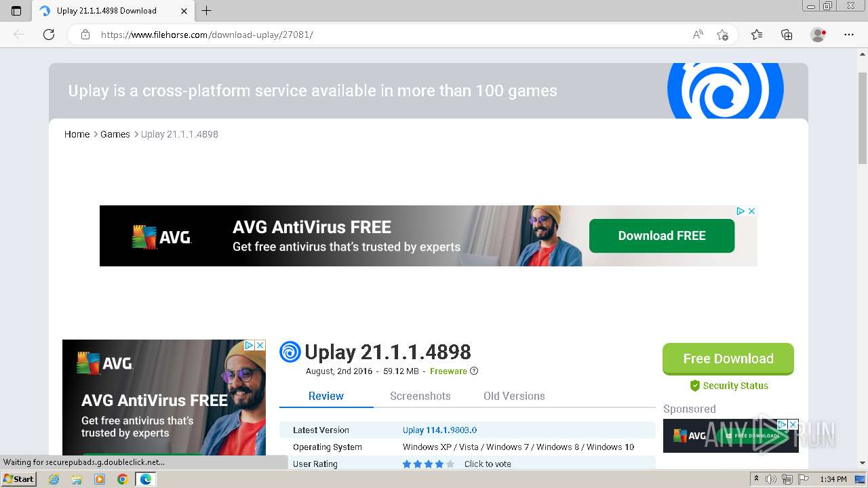Add this page to favorites
This screenshot has height=488, width=868.
(722, 35)
